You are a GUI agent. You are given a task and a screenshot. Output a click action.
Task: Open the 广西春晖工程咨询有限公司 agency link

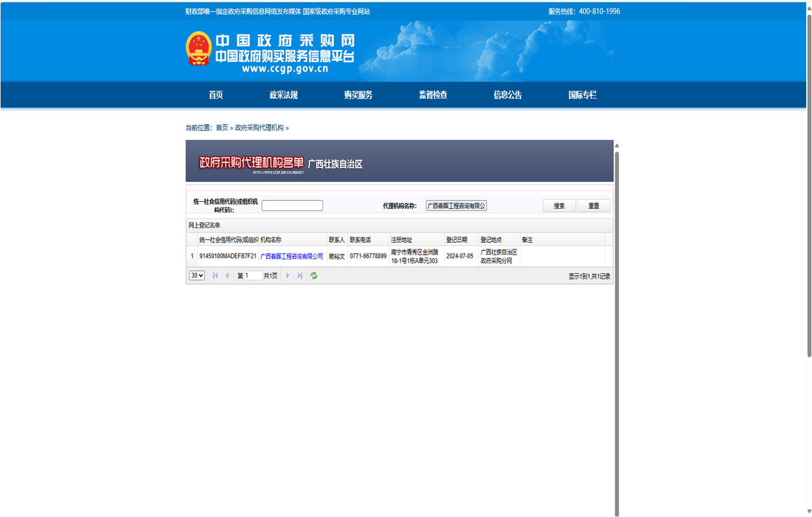pos(291,256)
